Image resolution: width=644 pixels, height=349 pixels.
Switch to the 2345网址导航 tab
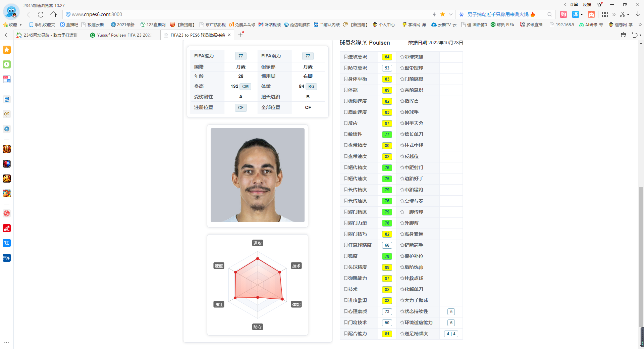pos(50,35)
